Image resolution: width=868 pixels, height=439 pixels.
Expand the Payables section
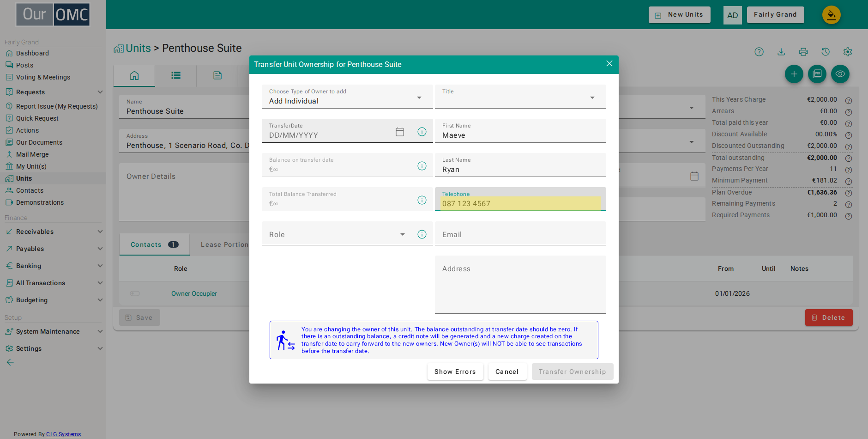pyautogui.click(x=54, y=249)
